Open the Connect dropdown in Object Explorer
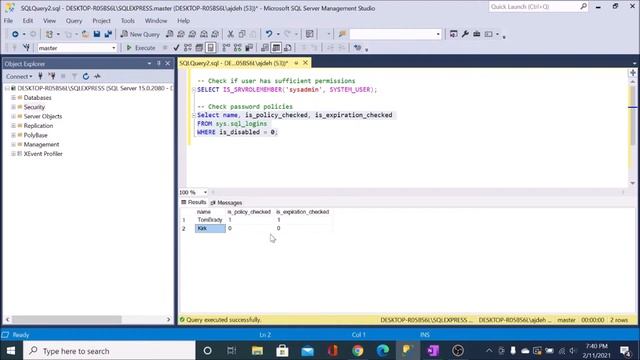The width and height of the screenshot is (640, 360). [19, 76]
